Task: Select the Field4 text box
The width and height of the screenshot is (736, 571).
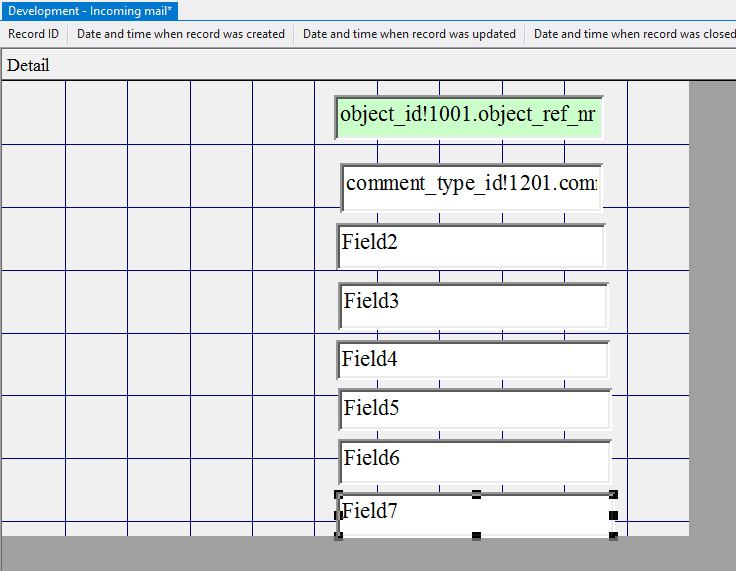Action: point(472,360)
